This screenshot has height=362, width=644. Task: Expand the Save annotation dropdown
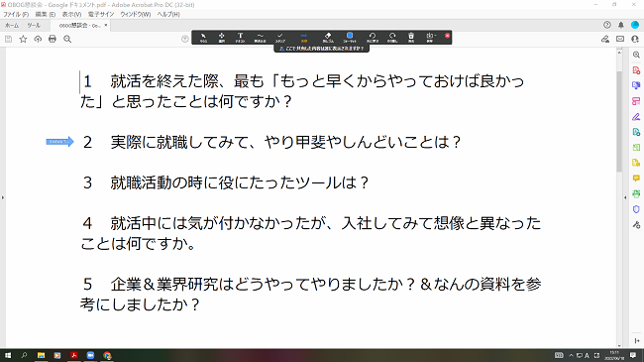(x=430, y=38)
